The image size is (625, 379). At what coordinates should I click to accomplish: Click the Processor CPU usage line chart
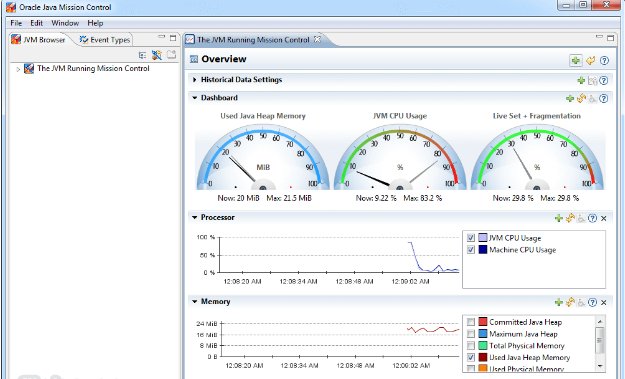[x=339, y=255]
